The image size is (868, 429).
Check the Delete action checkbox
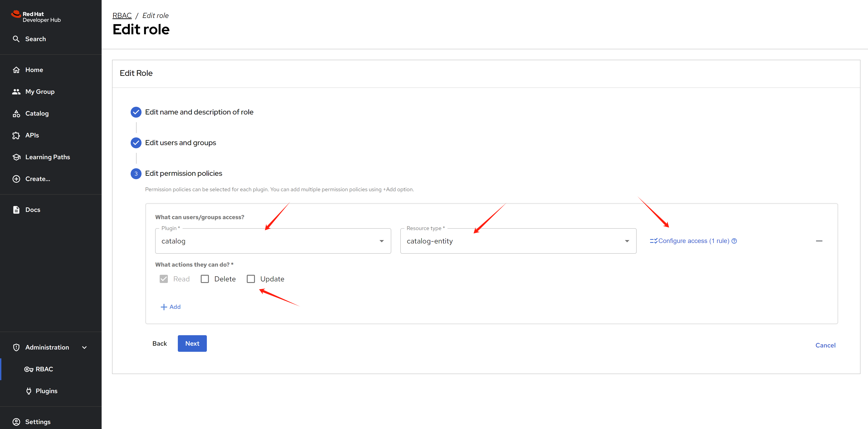click(205, 279)
